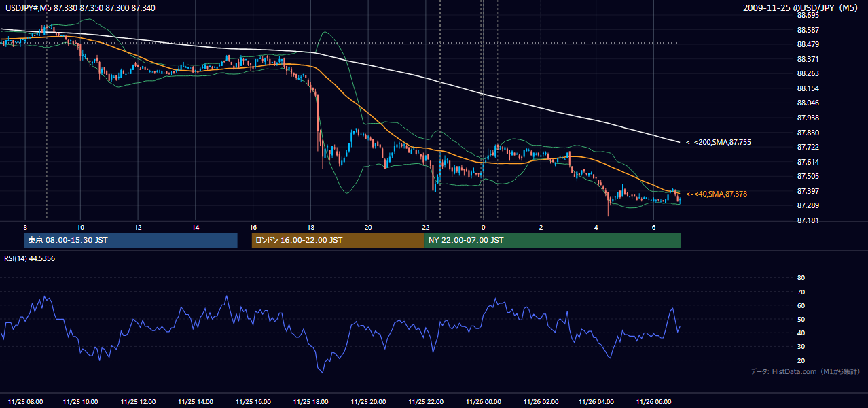This screenshot has height=408, width=868.
Task: Click the 11/25 18:00 bottom time label
Action: tap(310, 401)
